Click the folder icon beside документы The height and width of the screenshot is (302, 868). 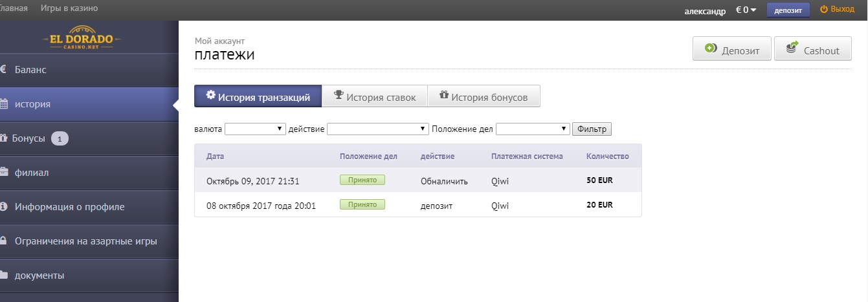[3, 275]
